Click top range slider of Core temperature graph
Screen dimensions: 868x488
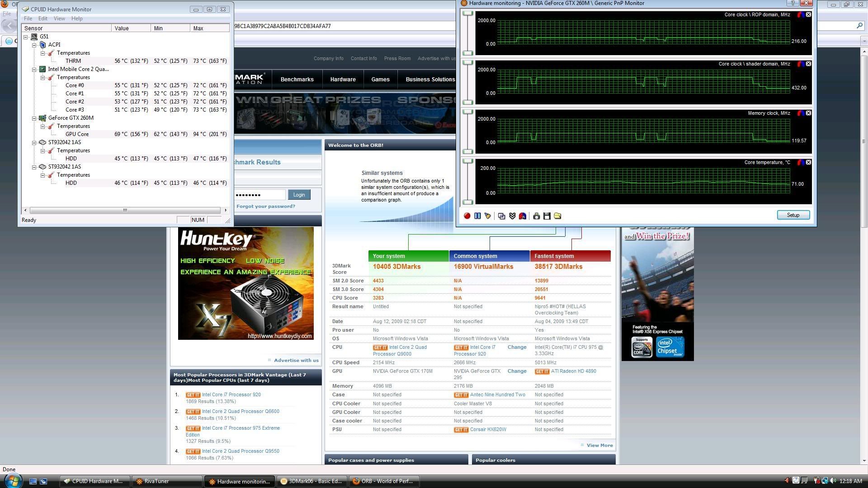tap(468, 161)
